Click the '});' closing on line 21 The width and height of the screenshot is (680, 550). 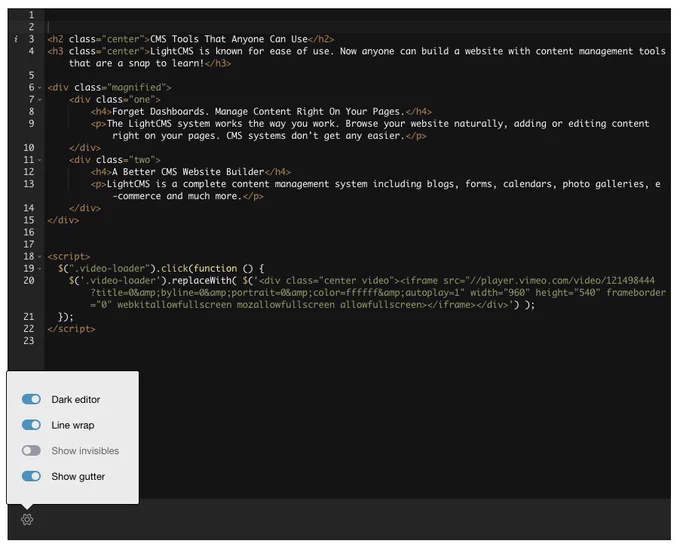coord(66,317)
